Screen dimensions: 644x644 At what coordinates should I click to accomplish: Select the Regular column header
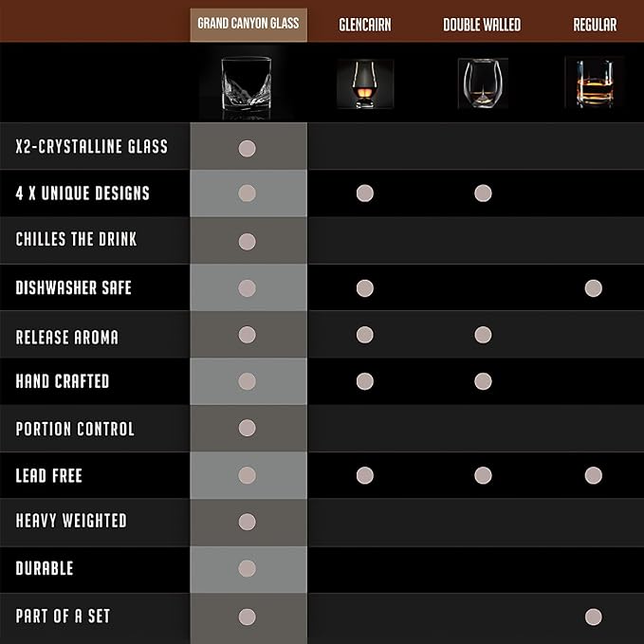click(595, 25)
